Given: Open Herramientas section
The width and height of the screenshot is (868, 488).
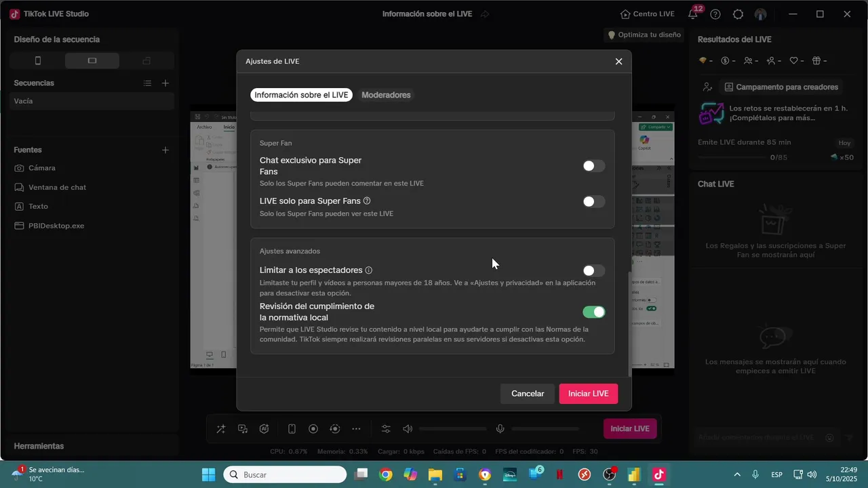Looking at the screenshot, I should pos(39,446).
